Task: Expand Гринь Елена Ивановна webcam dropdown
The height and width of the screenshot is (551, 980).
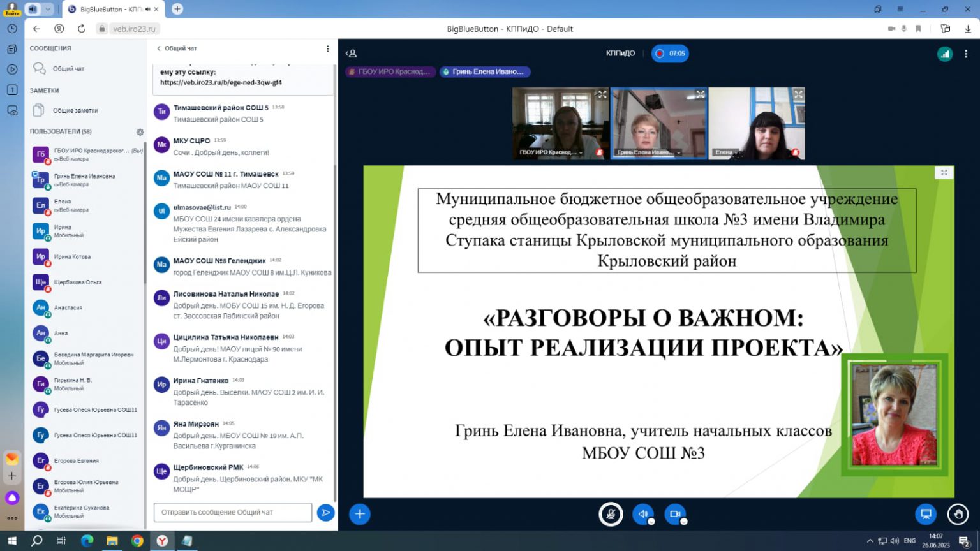Action: tap(679, 153)
